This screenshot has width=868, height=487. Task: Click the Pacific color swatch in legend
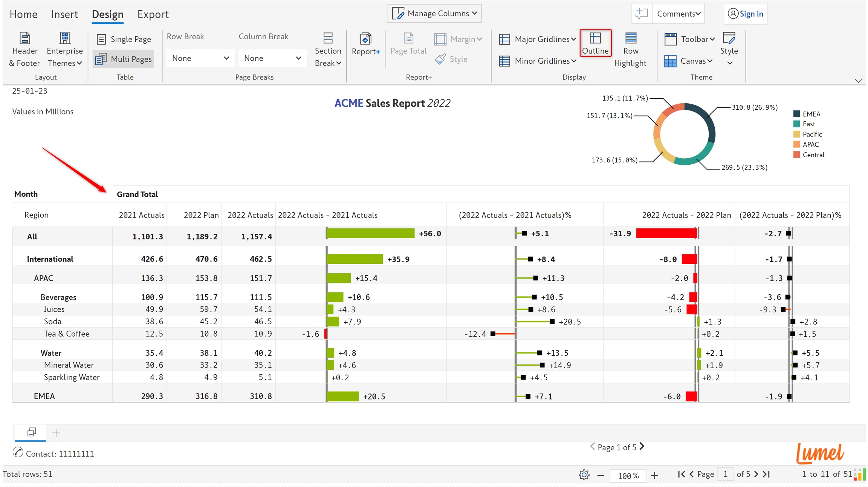[x=796, y=134]
